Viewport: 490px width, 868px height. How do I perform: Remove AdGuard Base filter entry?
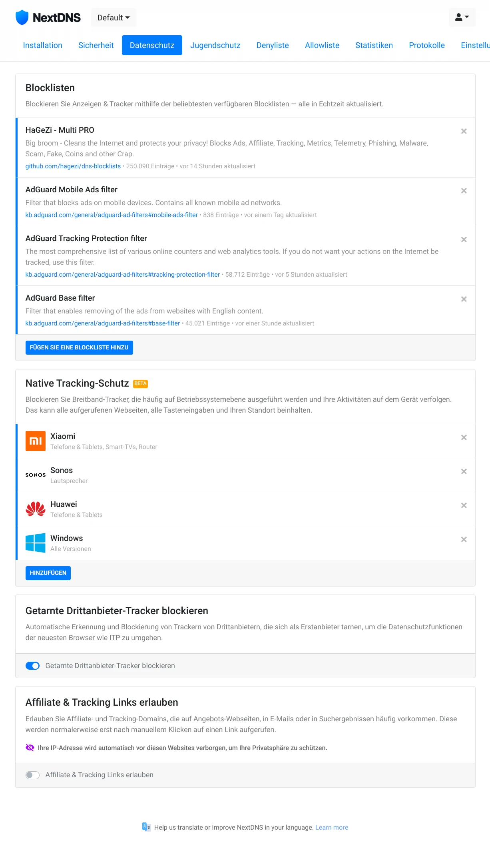[464, 299]
